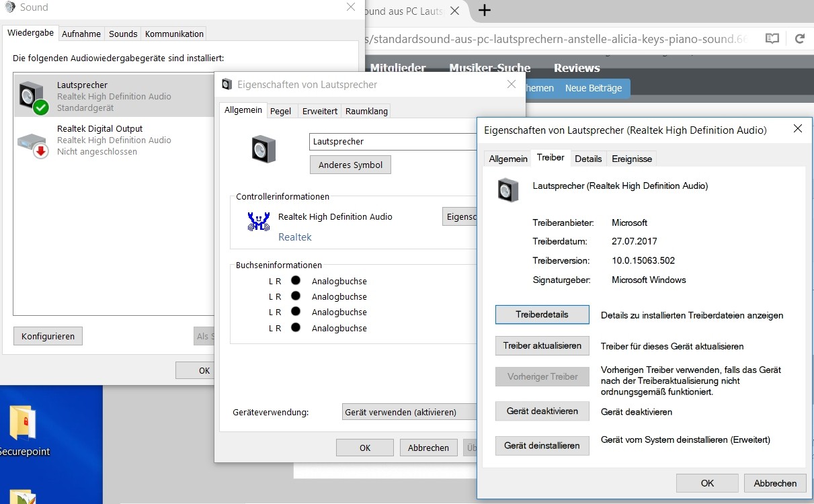The height and width of the screenshot is (504, 814).
Task: Click the Treiberanbieter value Microsoft
Action: click(x=630, y=222)
